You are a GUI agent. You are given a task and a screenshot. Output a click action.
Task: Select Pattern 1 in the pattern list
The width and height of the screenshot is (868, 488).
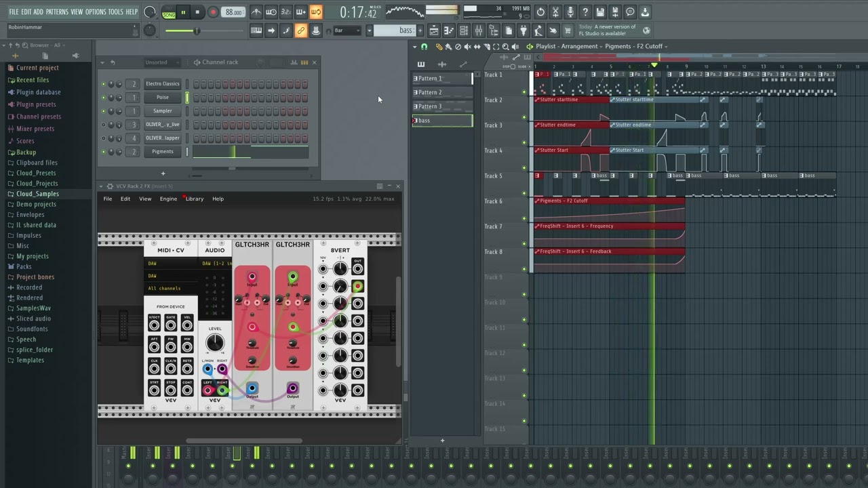[x=442, y=79]
